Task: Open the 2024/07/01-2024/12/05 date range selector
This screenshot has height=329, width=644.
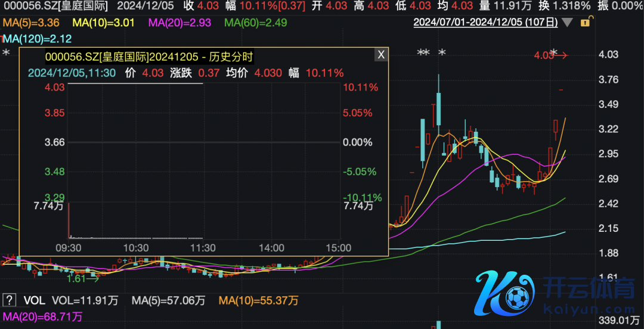Action: (x=485, y=23)
